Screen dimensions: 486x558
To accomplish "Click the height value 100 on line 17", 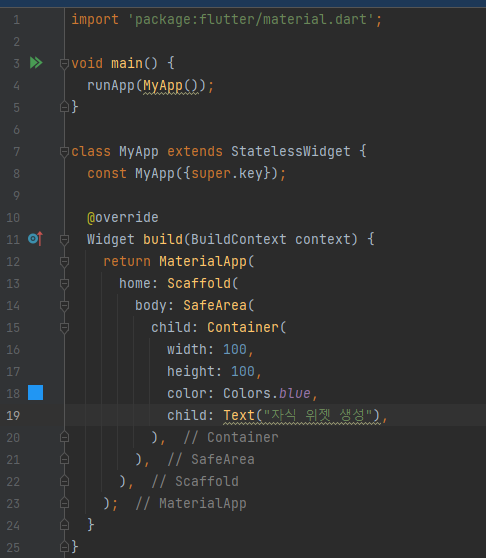I will click(243, 372).
